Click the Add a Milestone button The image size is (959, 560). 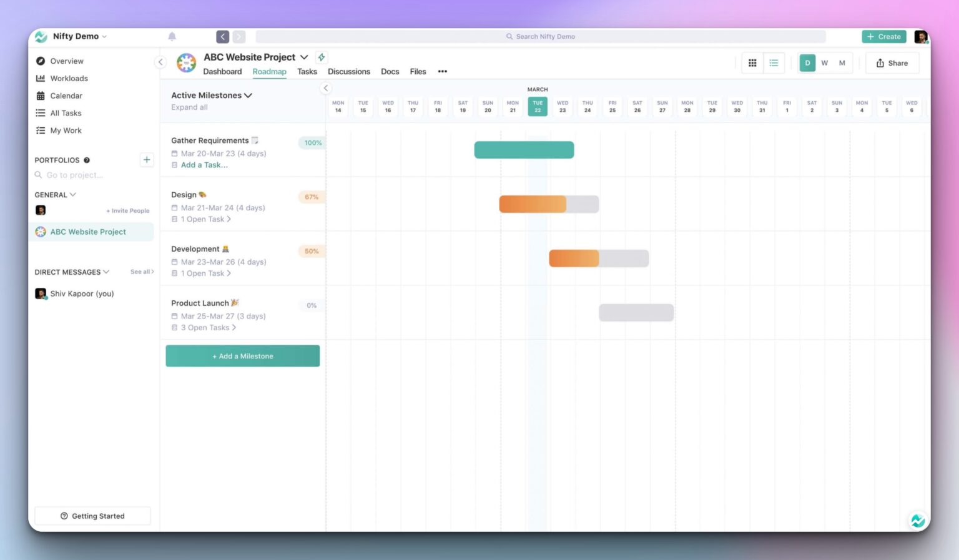coord(242,356)
